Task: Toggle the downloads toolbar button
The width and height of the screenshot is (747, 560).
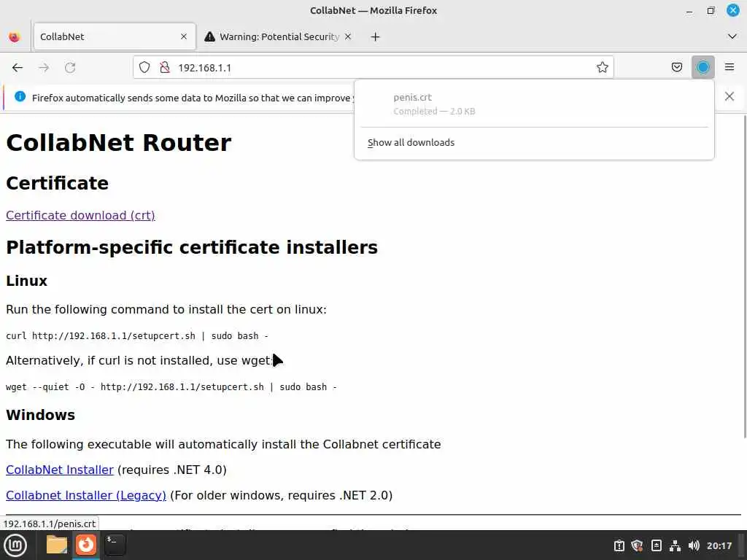Action: pyautogui.click(x=703, y=67)
